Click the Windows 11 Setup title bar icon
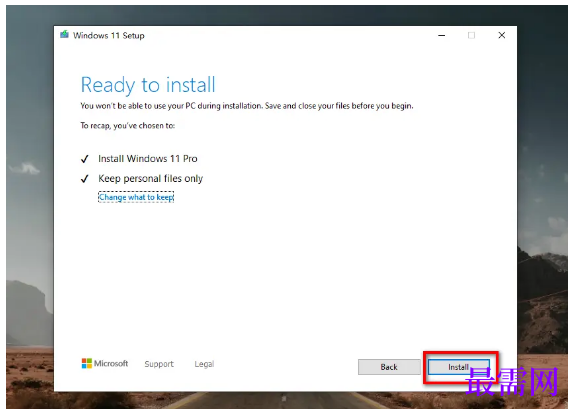Screen dimensions: 577x413 [x=64, y=35]
